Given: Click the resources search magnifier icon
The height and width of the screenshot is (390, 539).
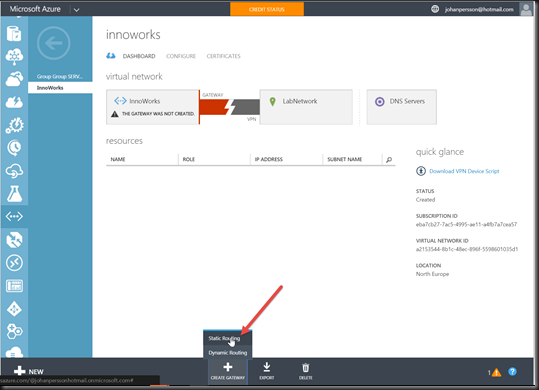Looking at the screenshot, I should (389, 159).
